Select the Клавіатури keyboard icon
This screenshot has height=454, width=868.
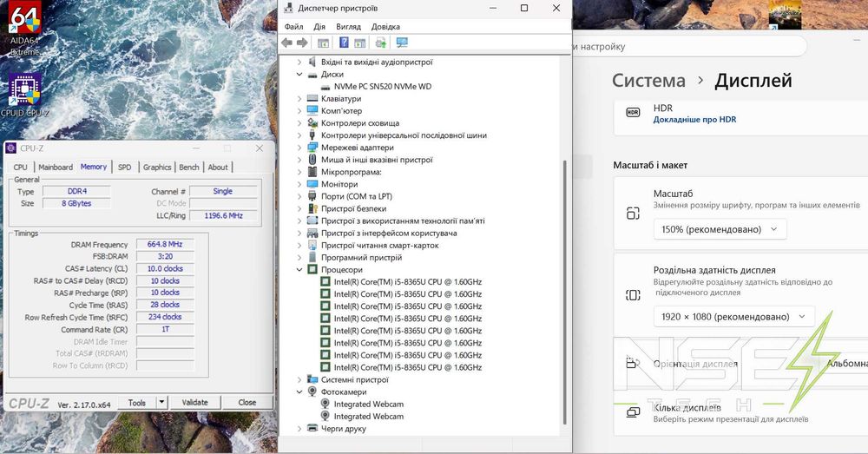(x=312, y=99)
